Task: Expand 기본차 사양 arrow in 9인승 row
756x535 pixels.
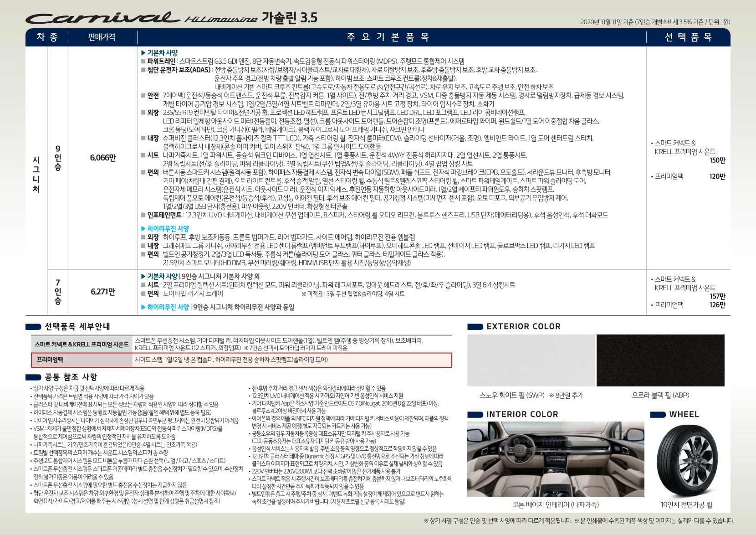Action: point(143,53)
